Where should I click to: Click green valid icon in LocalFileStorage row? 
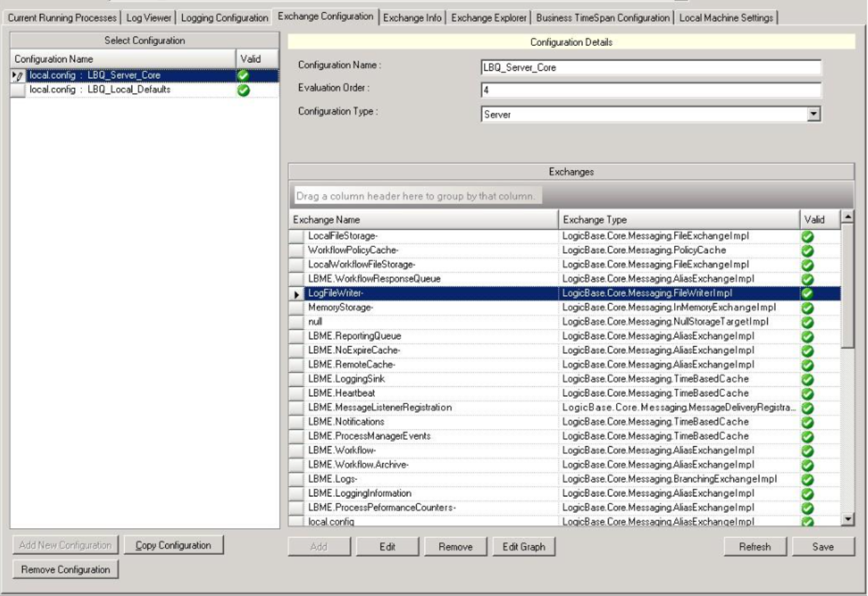point(807,237)
